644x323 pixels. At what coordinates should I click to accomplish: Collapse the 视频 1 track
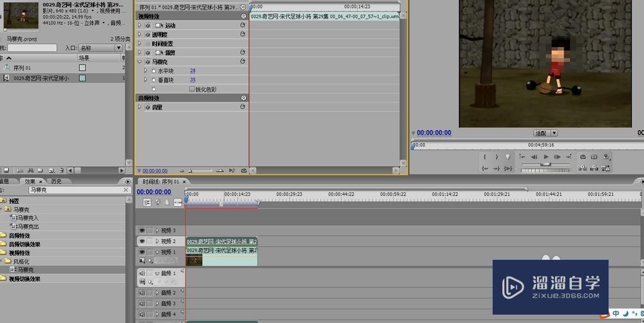pos(157,252)
